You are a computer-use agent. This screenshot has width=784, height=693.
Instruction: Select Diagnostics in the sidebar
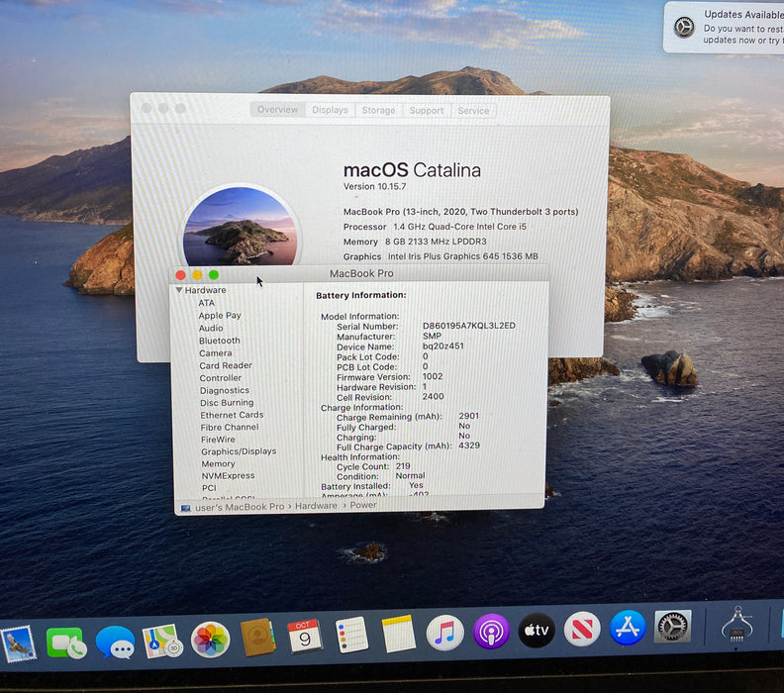coord(225,390)
